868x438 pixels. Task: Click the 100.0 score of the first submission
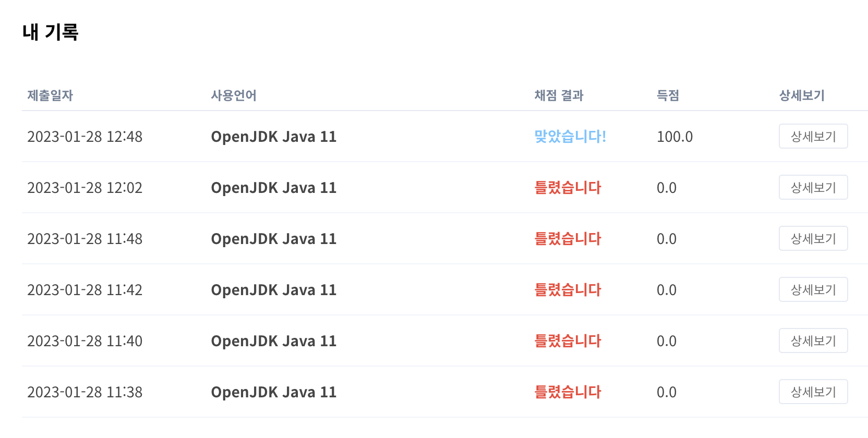(x=674, y=136)
